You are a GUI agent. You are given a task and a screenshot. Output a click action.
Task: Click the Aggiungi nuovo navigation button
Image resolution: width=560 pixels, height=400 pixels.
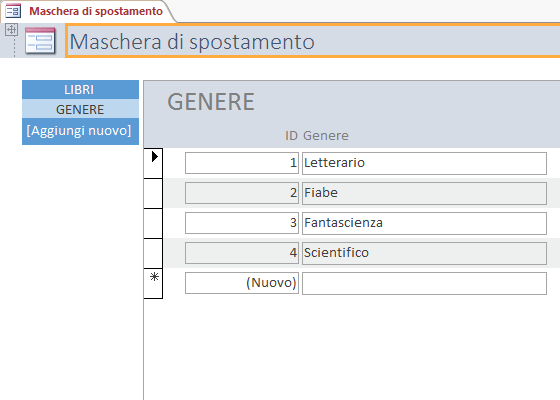[x=80, y=131]
